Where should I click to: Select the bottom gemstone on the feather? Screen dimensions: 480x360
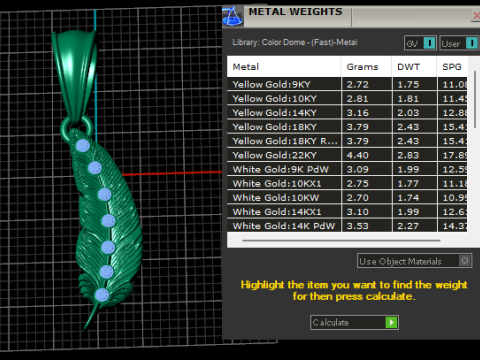point(101,295)
